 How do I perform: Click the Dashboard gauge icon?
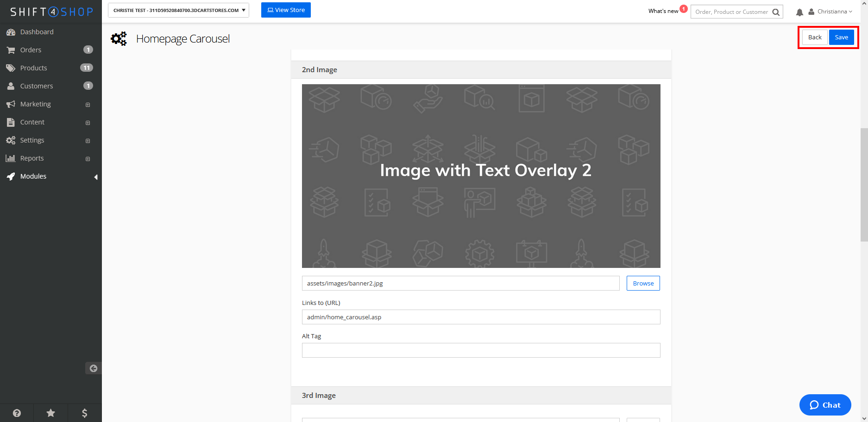(x=11, y=32)
